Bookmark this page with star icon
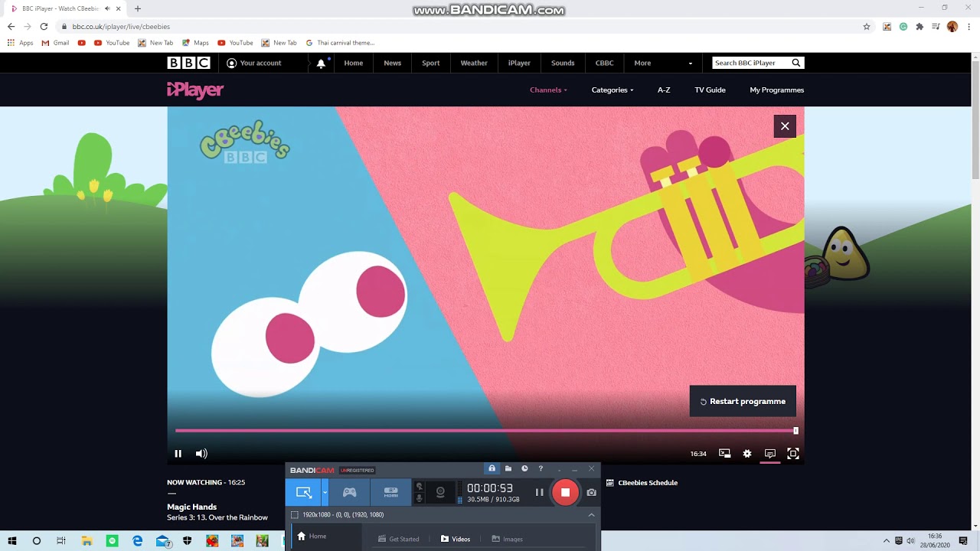This screenshot has height=551, width=980. (x=867, y=26)
